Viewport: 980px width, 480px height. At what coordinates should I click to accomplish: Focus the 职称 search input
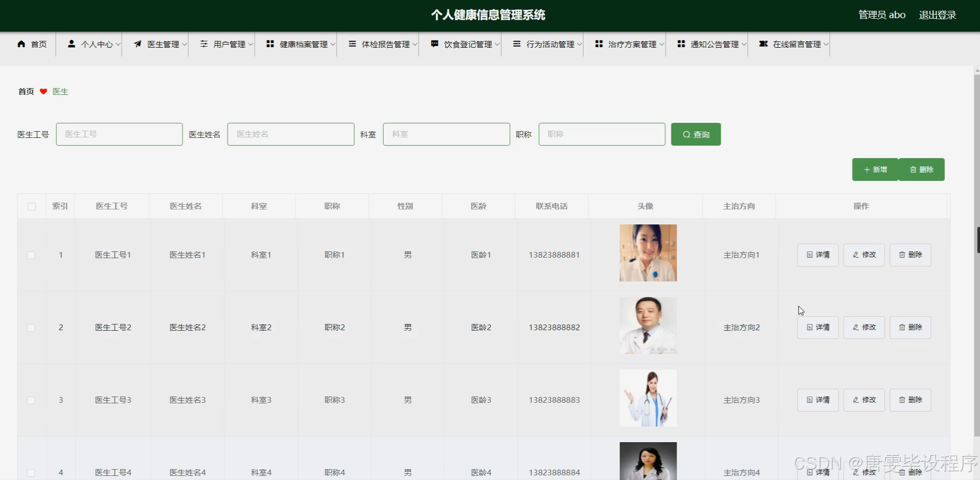click(x=602, y=134)
